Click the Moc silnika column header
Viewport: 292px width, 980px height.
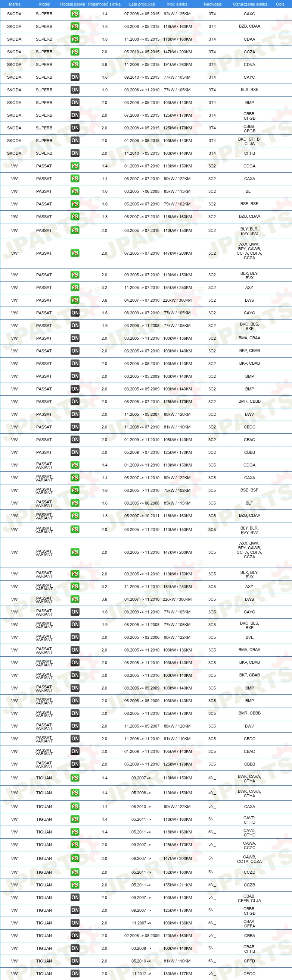[177, 4]
